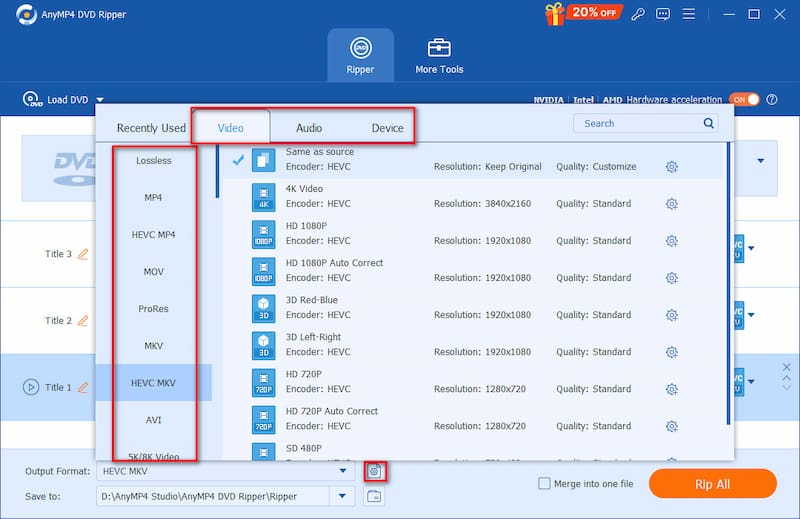The height and width of the screenshot is (519, 800).
Task: Click the 20% OFF gift promotion
Action: (583, 13)
